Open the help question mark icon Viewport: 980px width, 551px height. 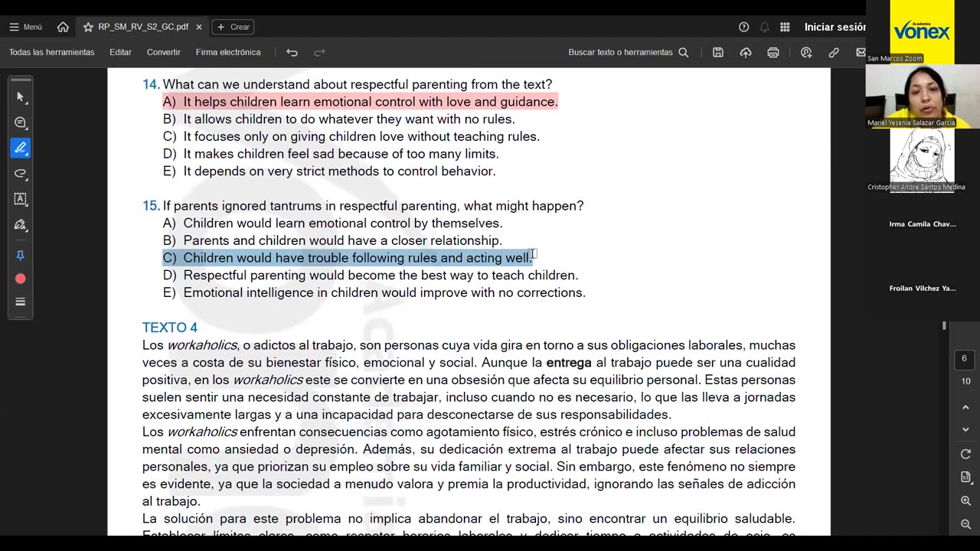743,27
